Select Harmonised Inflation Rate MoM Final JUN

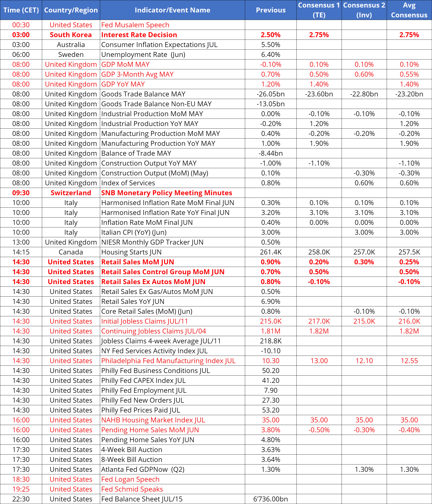(172, 203)
